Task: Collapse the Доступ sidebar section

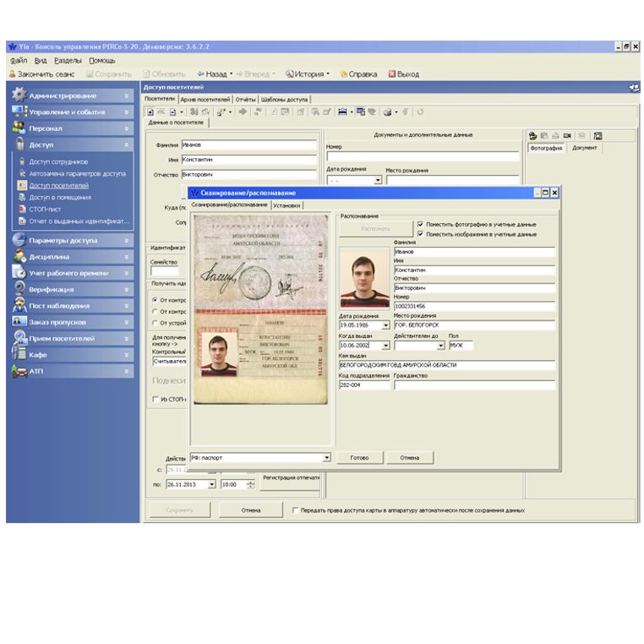Action: (x=126, y=145)
